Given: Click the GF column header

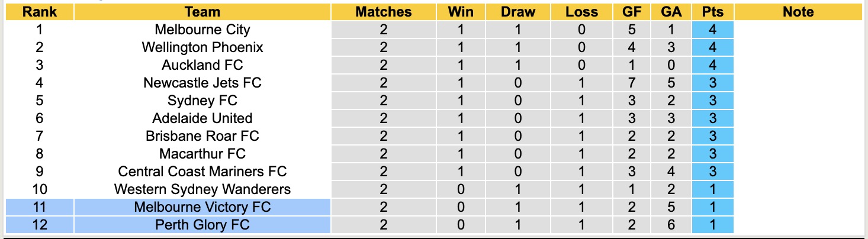Looking at the screenshot, I should pos(632,12).
